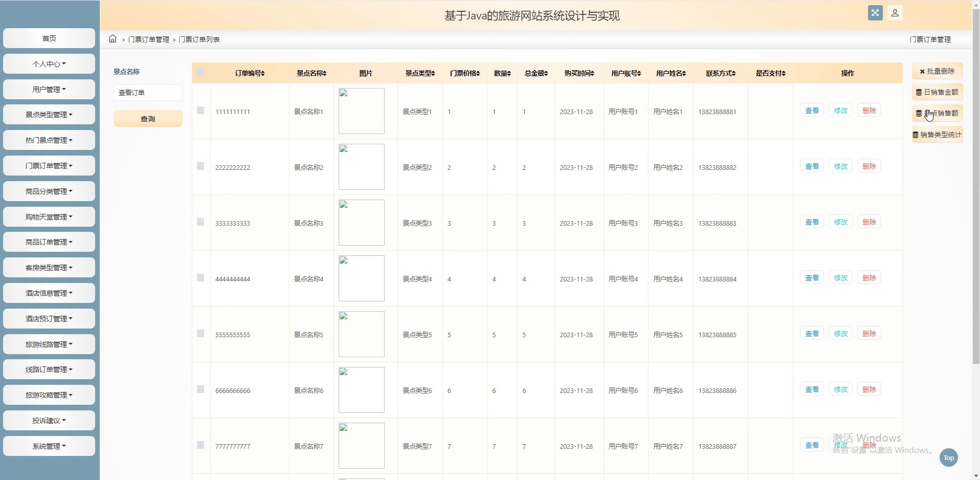Expand the 景点类型管理 sidebar menu
The image size is (980, 480).
[49, 115]
